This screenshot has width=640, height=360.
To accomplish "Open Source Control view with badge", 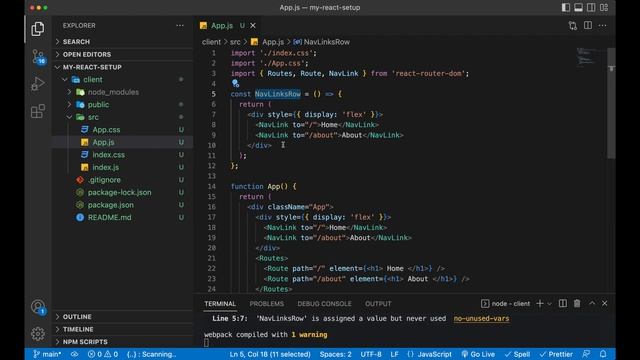I will (38, 57).
